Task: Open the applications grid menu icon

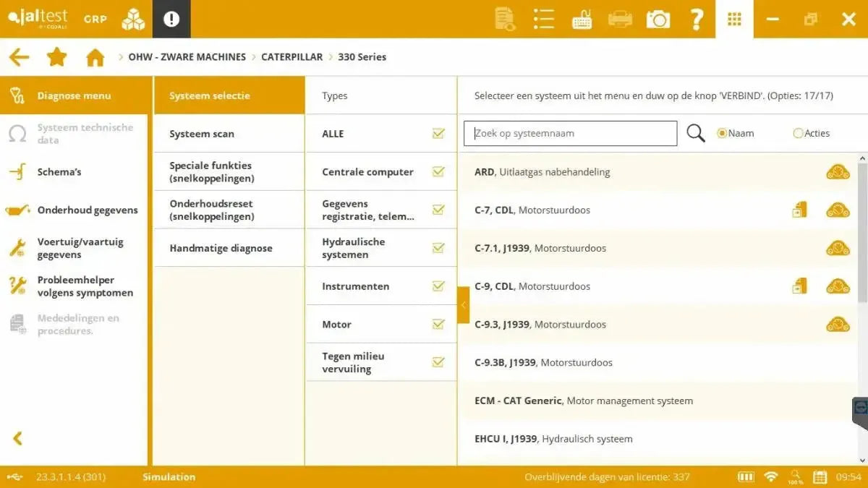Action: pos(734,19)
